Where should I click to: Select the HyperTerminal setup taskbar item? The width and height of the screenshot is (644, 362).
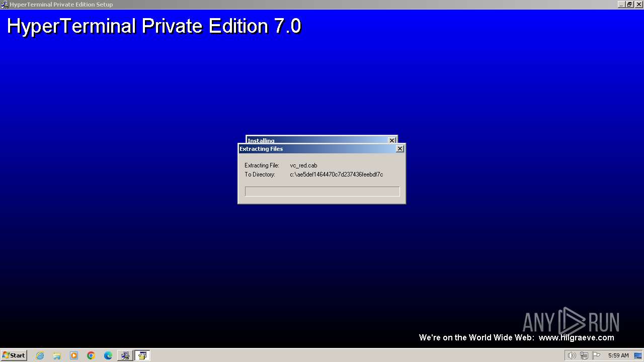click(x=125, y=355)
